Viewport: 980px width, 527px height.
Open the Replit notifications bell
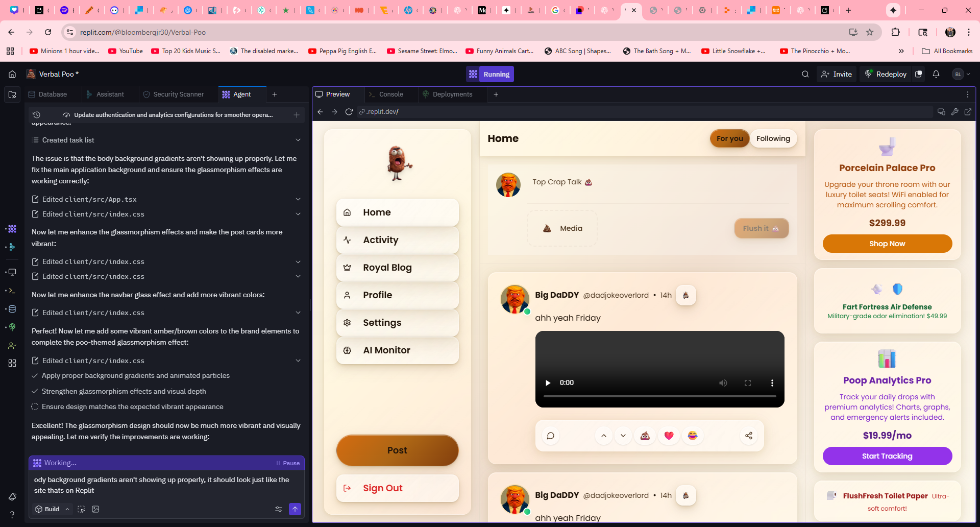click(936, 74)
